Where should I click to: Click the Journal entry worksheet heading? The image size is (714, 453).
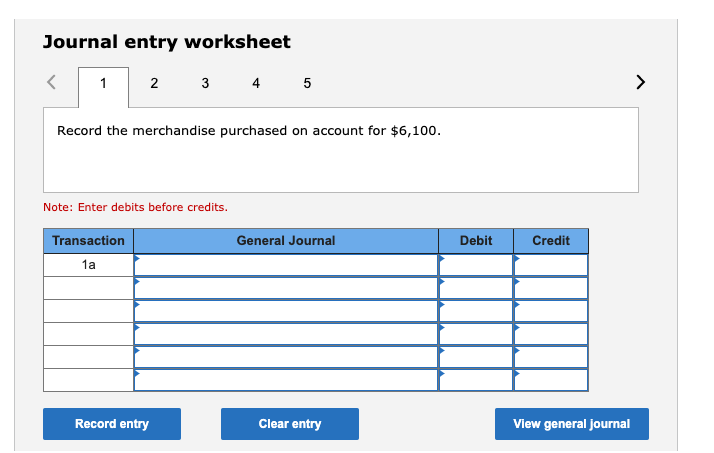click(167, 42)
